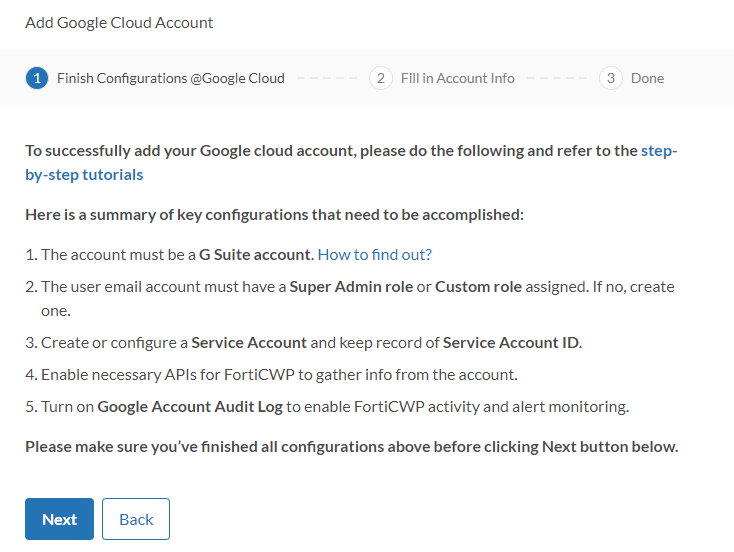Go to the Fill in Account Info step label
Image resolution: width=734 pixels, height=552 pixels.
457,78
